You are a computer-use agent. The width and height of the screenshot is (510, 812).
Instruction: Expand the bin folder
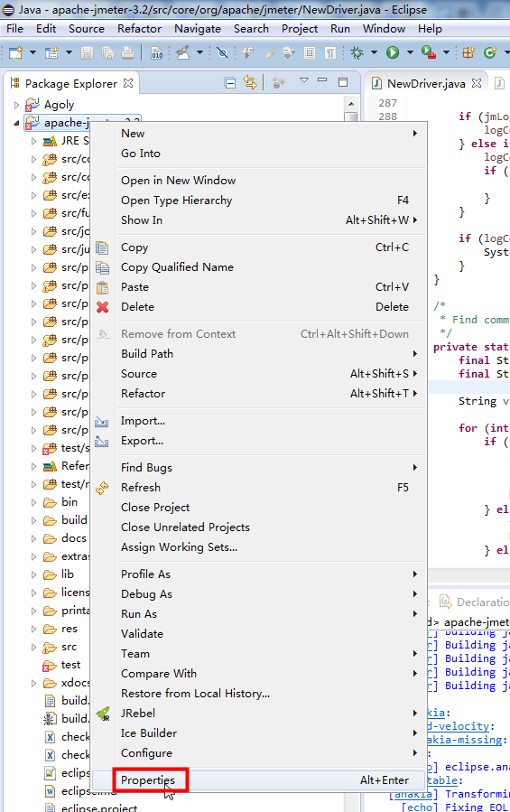(33, 502)
